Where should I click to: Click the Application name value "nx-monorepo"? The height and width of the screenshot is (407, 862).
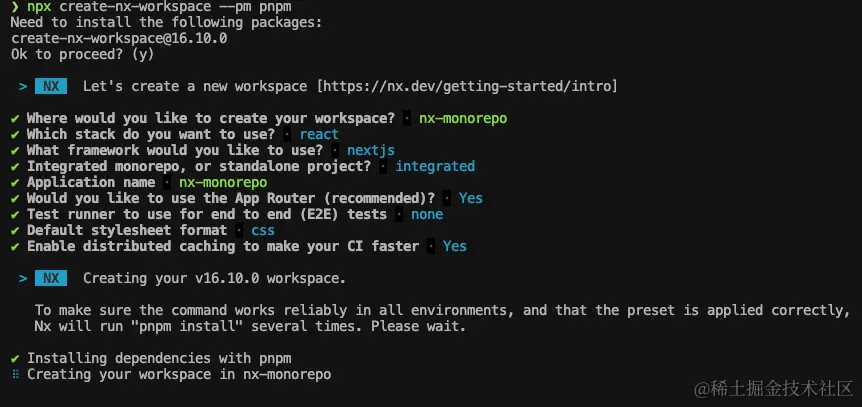pyautogui.click(x=223, y=182)
